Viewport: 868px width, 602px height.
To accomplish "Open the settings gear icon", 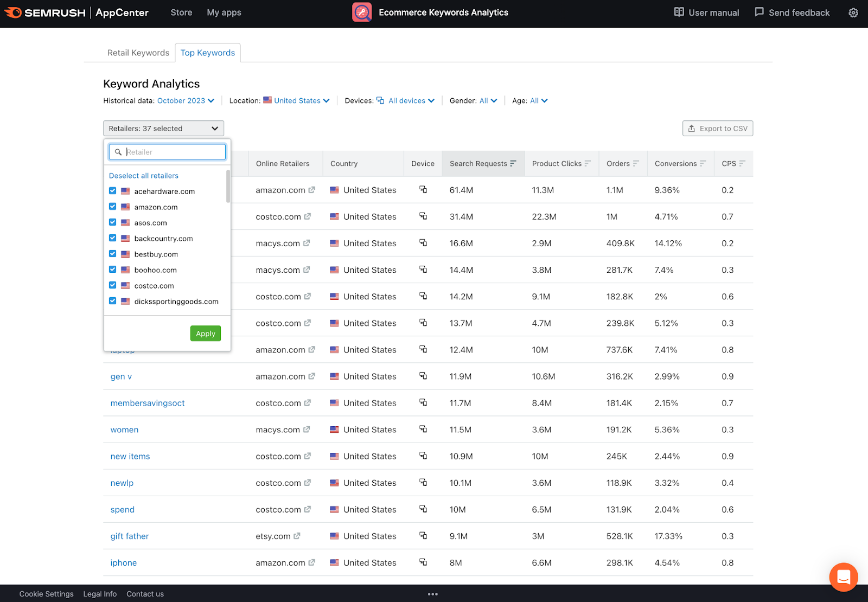I will [853, 12].
